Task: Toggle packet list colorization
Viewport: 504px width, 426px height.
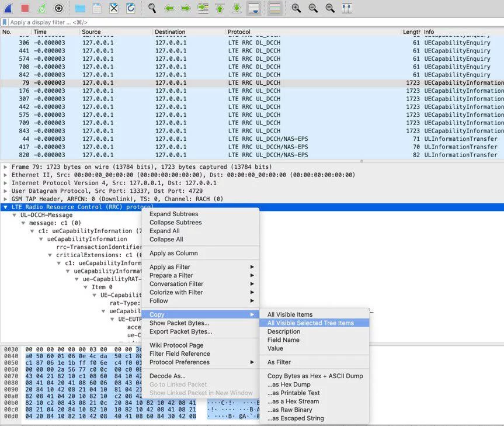Action: [274, 8]
